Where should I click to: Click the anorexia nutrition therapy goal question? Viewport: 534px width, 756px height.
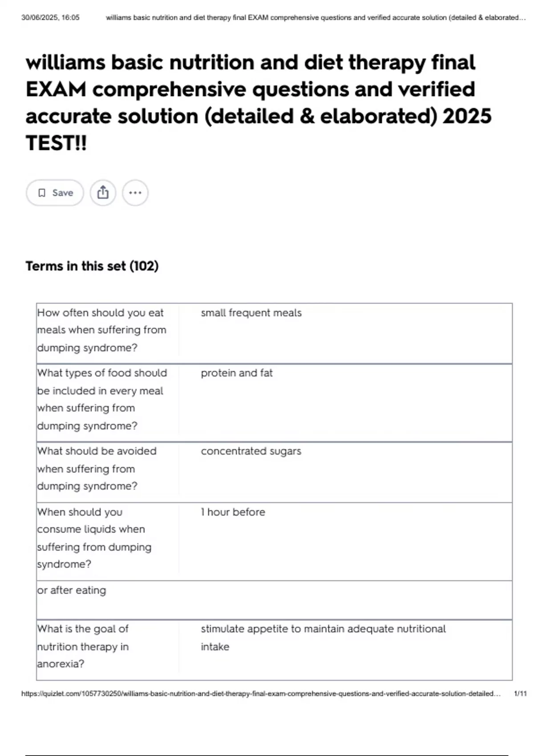tap(83, 646)
